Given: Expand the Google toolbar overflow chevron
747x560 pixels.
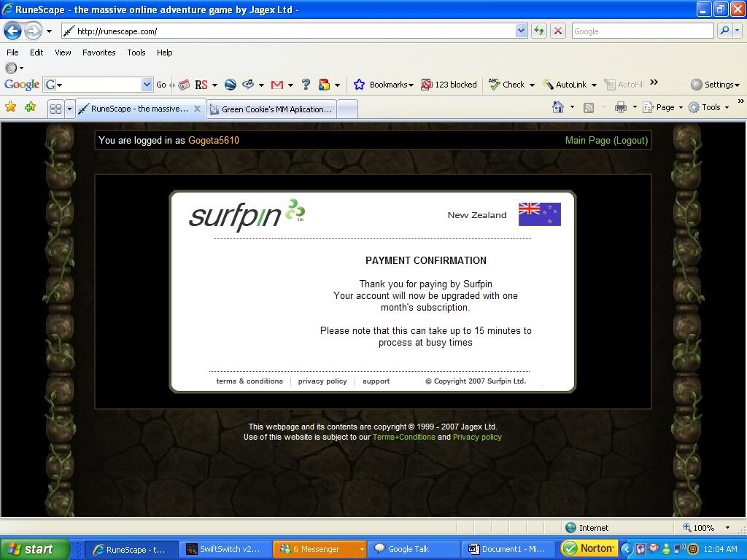Looking at the screenshot, I should tap(654, 82).
